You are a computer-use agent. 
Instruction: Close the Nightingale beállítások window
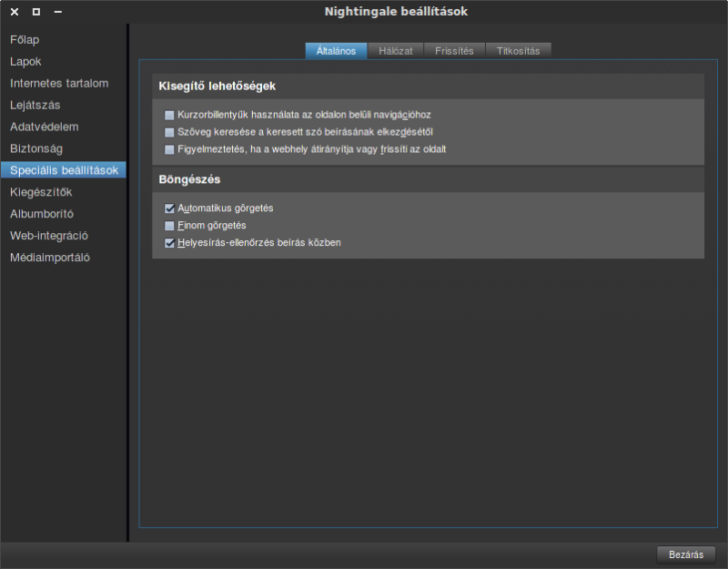point(15,12)
